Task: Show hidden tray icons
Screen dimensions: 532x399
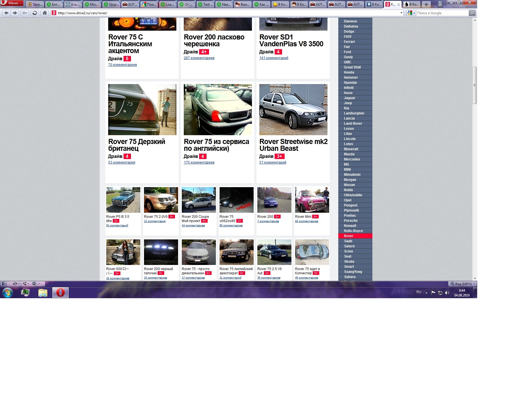Action: (426, 293)
